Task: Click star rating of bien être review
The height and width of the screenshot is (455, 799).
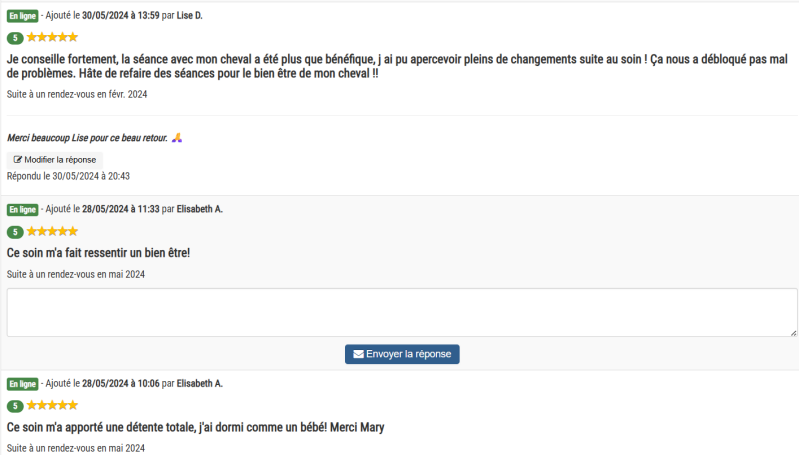Action: 52,231
